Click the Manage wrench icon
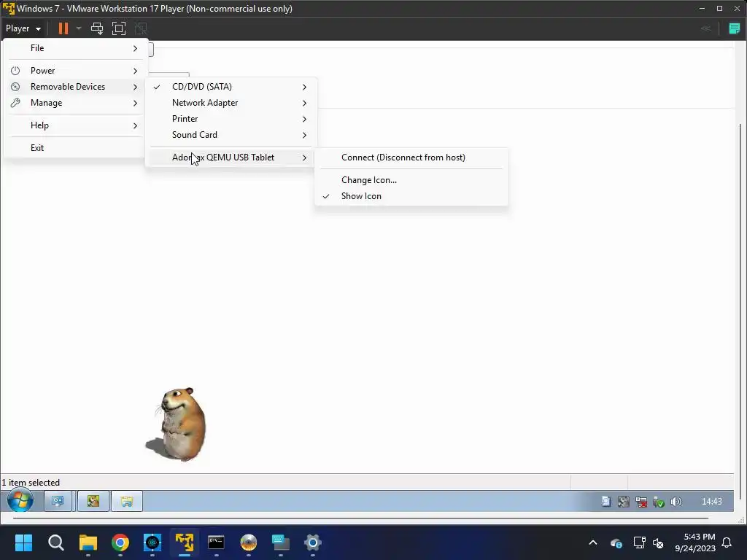The width and height of the screenshot is (747, 560). click(x=15, y=103)
